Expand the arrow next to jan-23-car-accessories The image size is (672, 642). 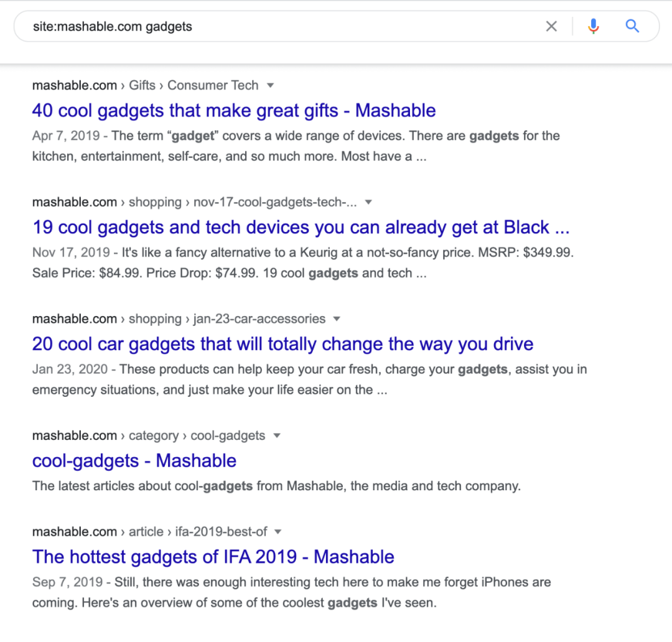tap(337, 319)
